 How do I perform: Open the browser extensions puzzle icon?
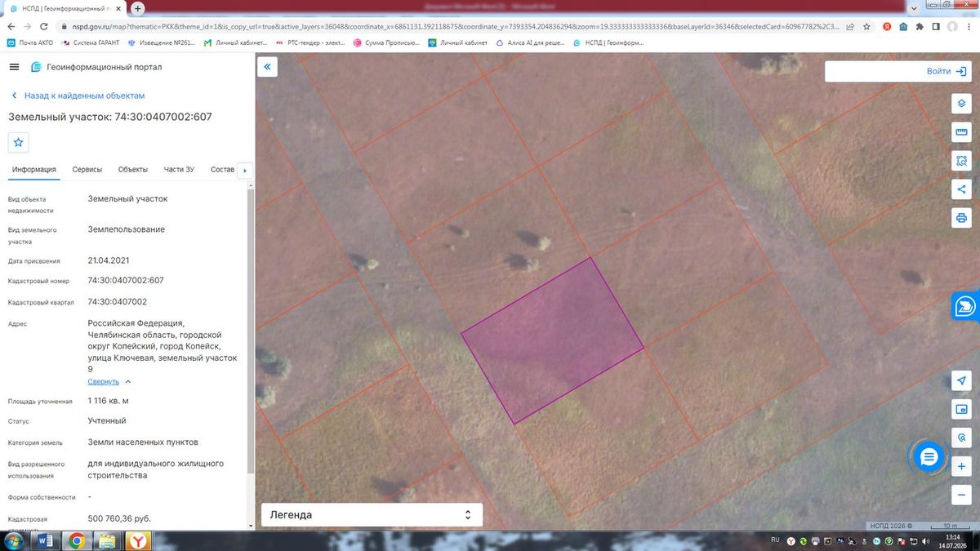[x=920, y=26]
